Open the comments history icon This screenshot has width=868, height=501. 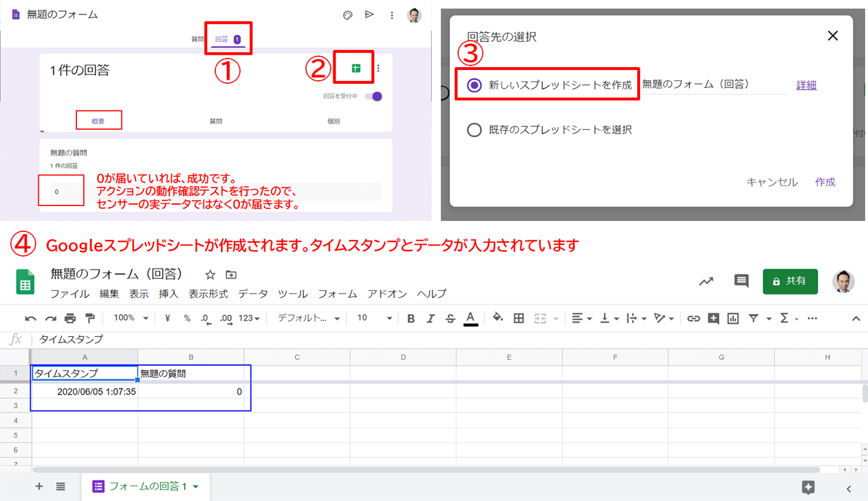point(741,281)
